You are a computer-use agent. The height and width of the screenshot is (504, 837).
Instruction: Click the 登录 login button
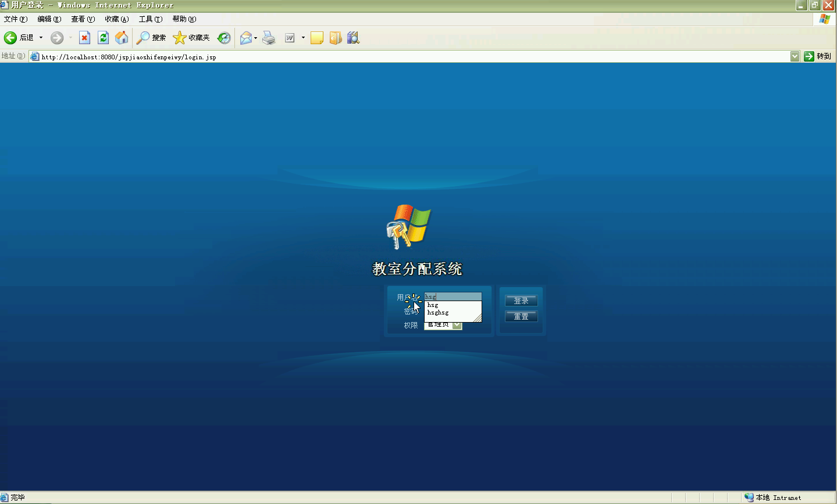coord(521,301)
